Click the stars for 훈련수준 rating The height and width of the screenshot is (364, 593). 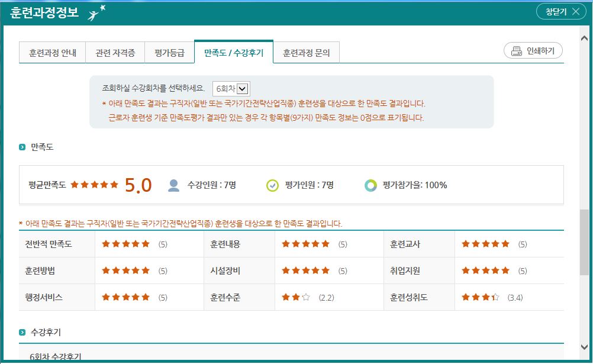tap(296, 297)
